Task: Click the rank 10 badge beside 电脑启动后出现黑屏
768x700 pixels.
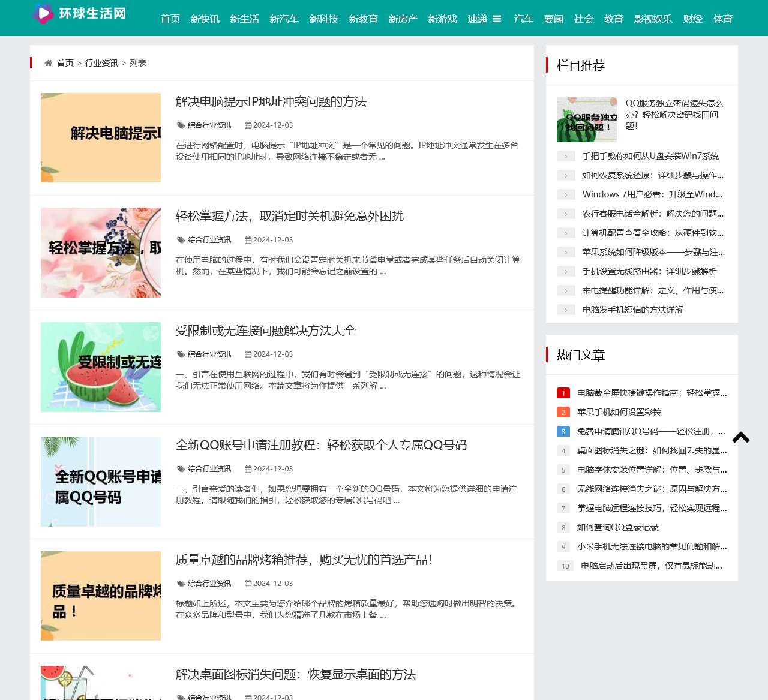Action: coord(565,566)
